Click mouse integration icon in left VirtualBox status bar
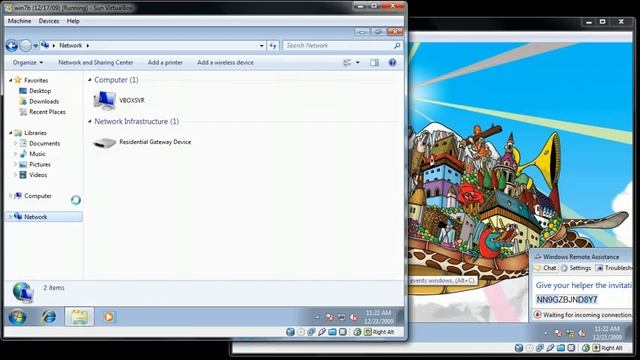Screen dimensions: 640x360 pos(358,332)
